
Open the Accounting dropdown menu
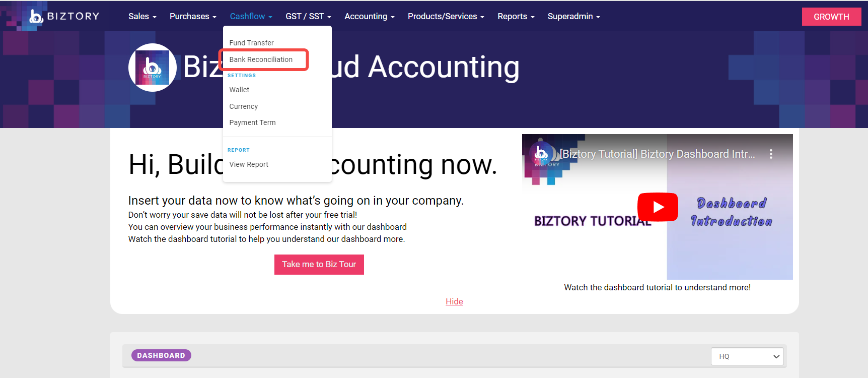coord(370,16)
